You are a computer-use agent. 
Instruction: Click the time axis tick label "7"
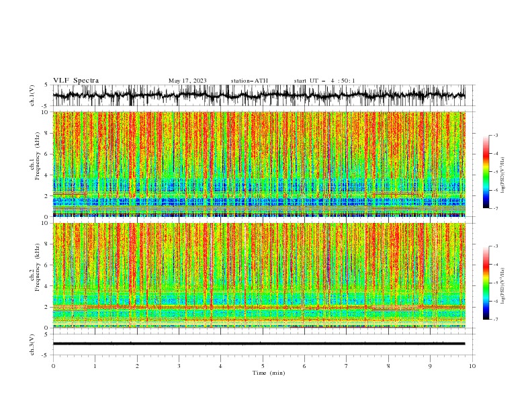tap(347, 366)
